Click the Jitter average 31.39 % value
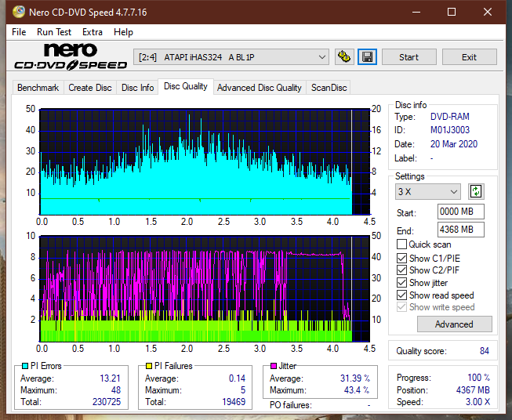512x420 pixels. (x=355, y=378)
